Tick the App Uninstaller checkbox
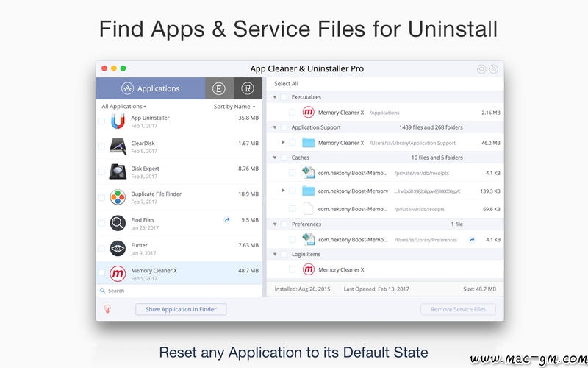Screen dimensions: 588x368 [x=101, y=121]
